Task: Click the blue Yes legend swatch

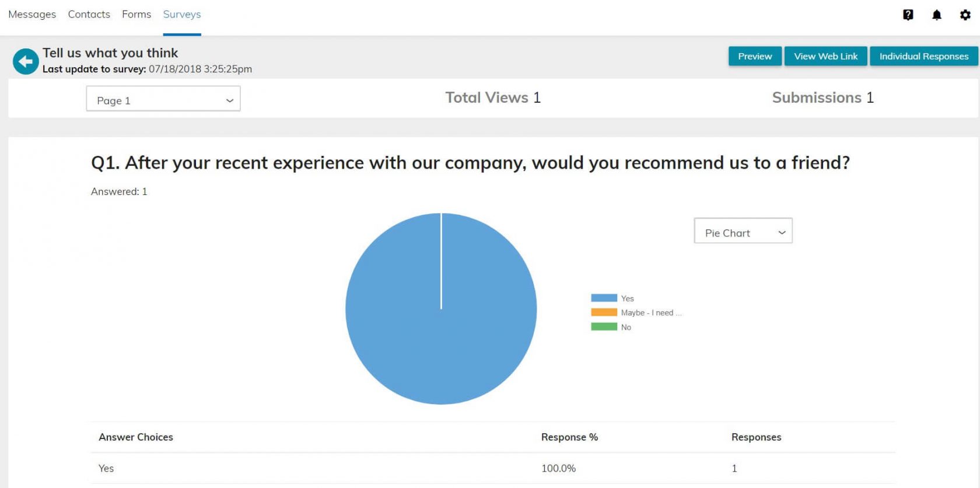Action: coord(604,298)
